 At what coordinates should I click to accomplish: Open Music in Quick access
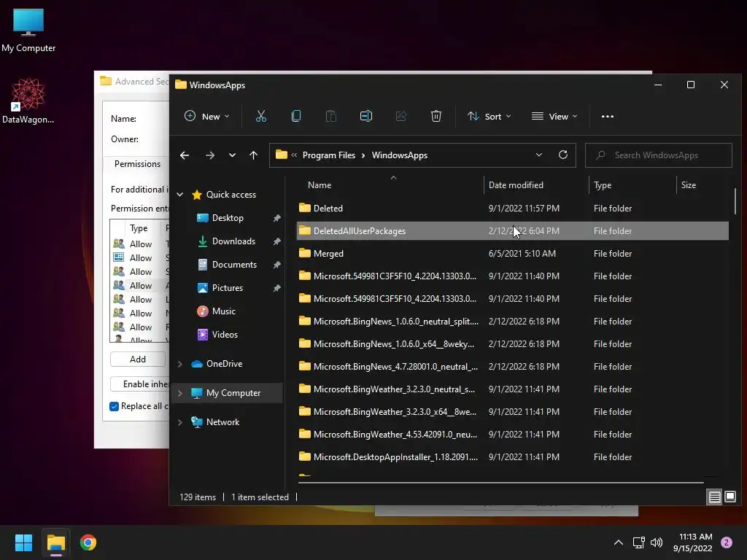click(216, 311)
